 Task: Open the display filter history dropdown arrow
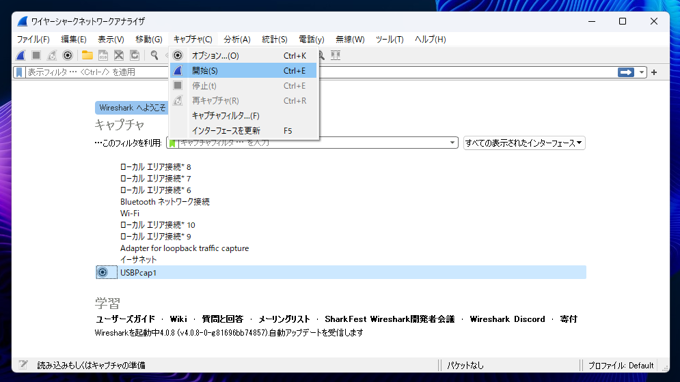coord(641,72)
